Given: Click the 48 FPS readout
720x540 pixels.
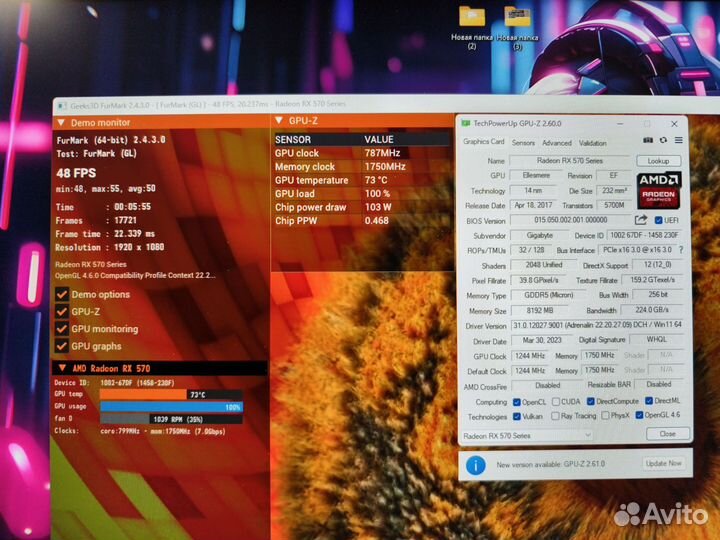Looking at the screenshot, I should tap(76, 173).
